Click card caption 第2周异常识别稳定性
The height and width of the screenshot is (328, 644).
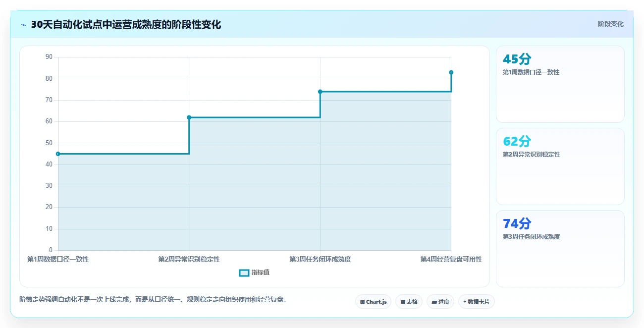click(x=531, y=155)
